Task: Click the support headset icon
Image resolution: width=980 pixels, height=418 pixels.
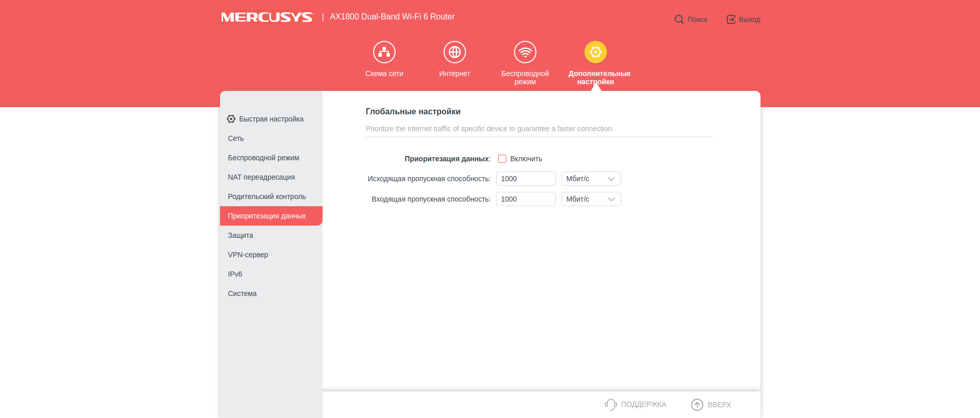Action: pyautogui.click(x=610, y=405)
